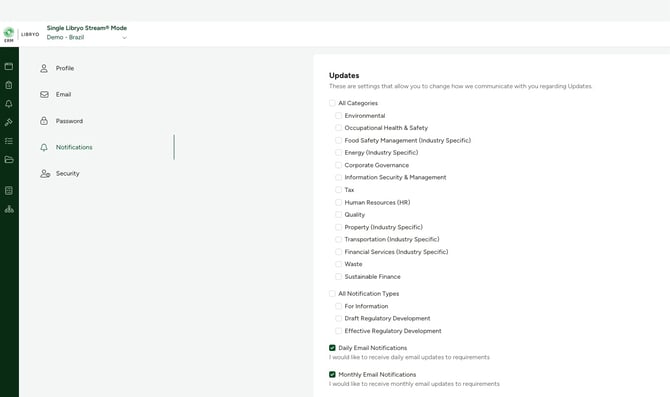
Task: Open the calculator-style icon in dark sidebar
Action: pyautogui.click(x=9, y=191)
